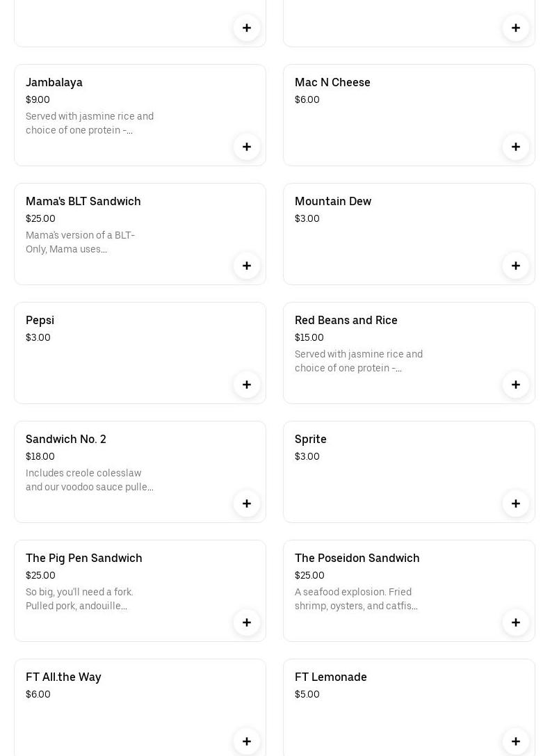The image size is (559, 756).
Task: Add Mama's BLT Sandwich to cart
Action: point(247,266)
